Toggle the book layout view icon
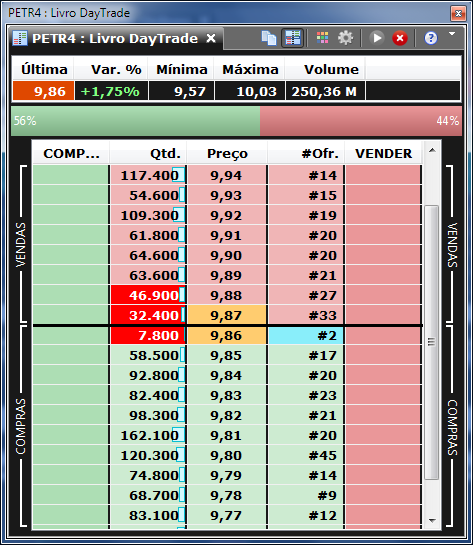The width and height of the screenshot is (473, 545). pos(293,38)
